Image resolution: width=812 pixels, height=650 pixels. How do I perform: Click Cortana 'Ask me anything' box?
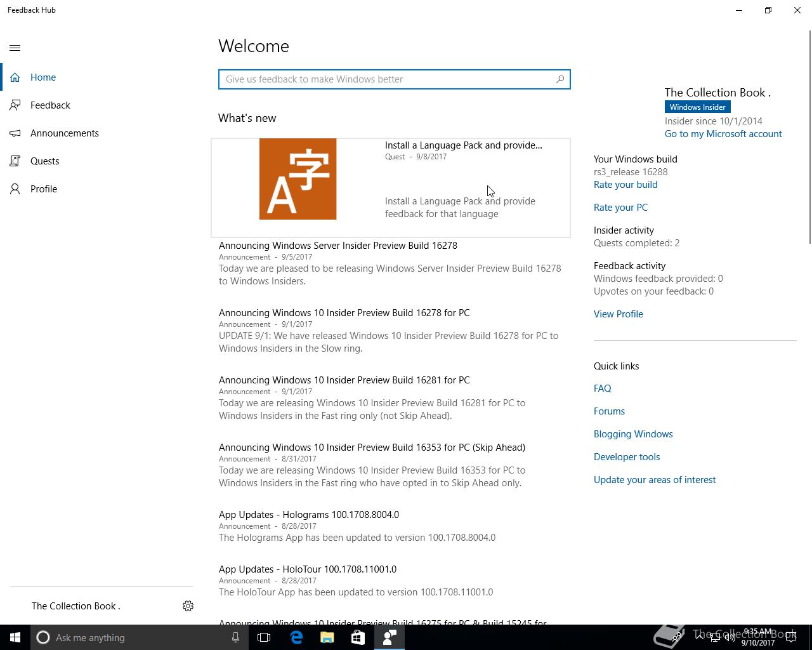point(140,637)
